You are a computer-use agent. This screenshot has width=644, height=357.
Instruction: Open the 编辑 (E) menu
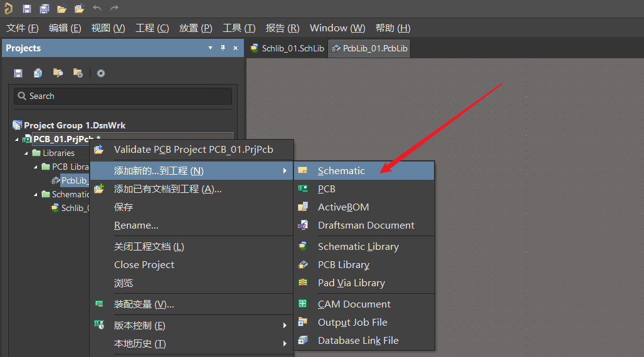pyautogui.click(x=65, y=28)
